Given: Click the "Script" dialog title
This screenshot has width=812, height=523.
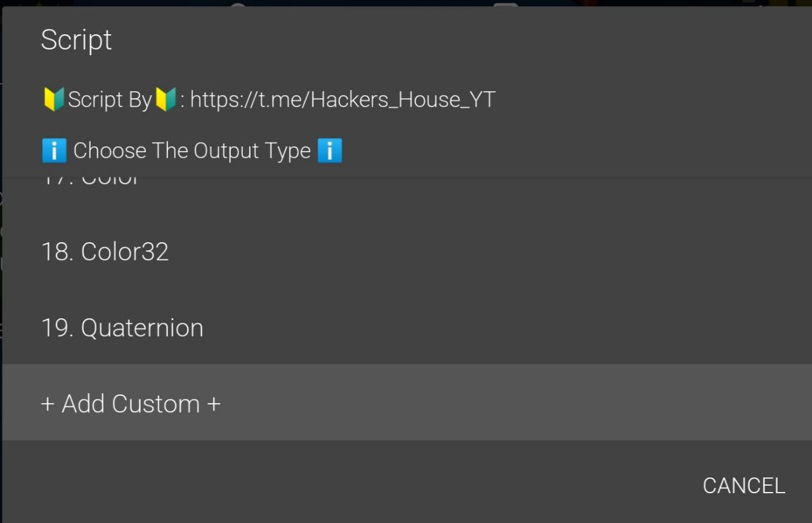Looking at the screenshot, I should (x=76, y=40).
